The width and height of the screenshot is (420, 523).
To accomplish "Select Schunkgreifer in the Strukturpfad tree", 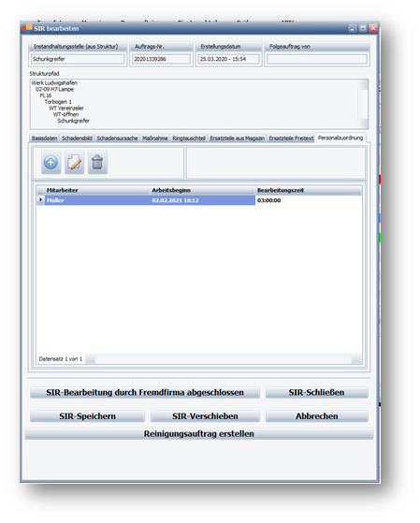I will coord(73,121).
